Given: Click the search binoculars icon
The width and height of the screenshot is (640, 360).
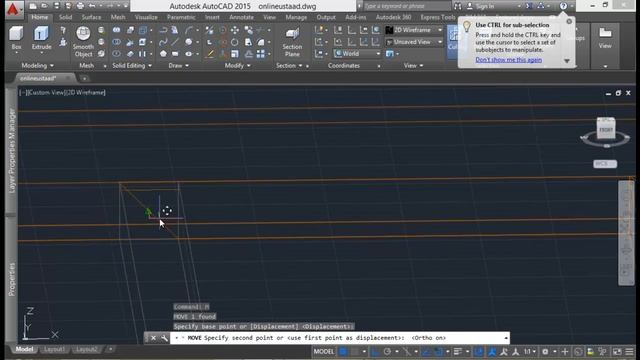Looking at the screenshot, I should click(x=458, y=6).
